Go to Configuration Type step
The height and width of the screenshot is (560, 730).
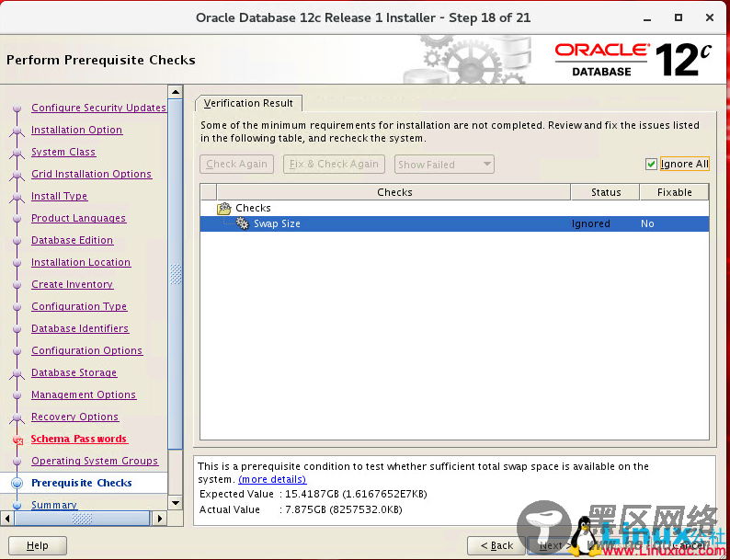pos(79,306)
